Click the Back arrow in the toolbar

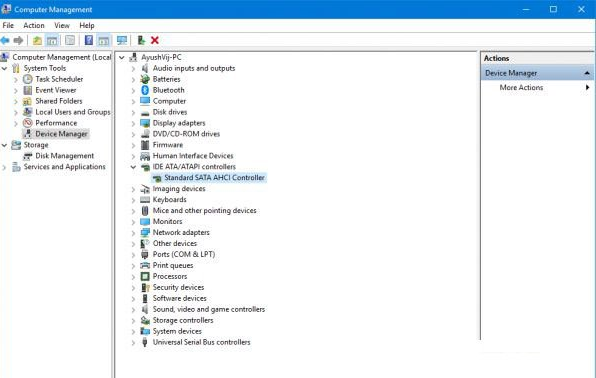click(5, 40)
